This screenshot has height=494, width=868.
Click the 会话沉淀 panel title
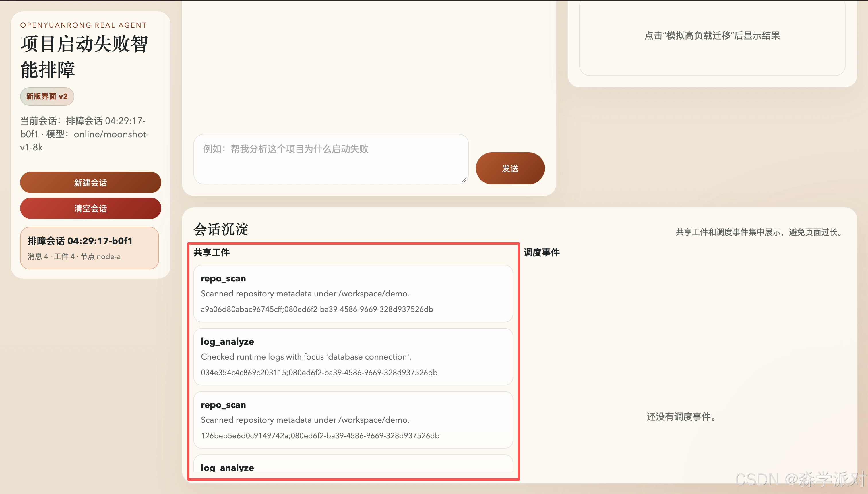(x=221, y=229)
